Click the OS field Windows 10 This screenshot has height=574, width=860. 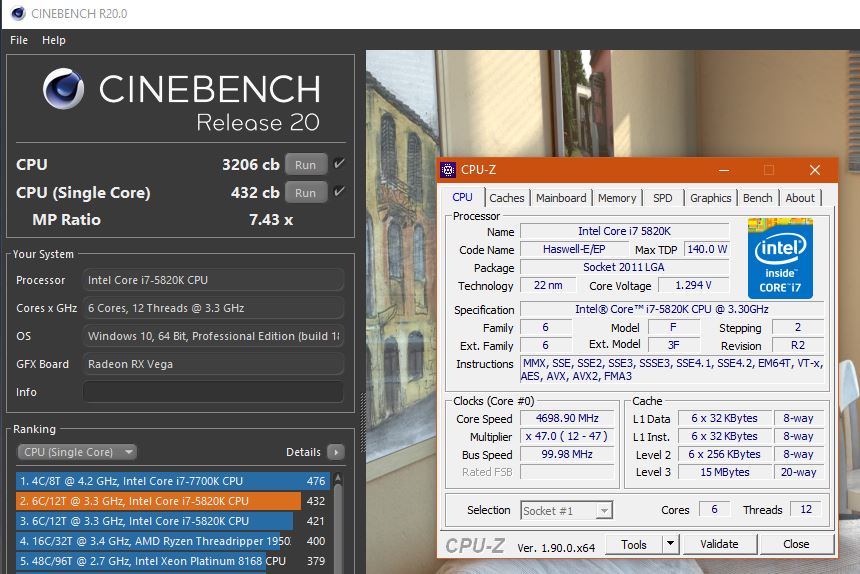[x=213, y=336]
